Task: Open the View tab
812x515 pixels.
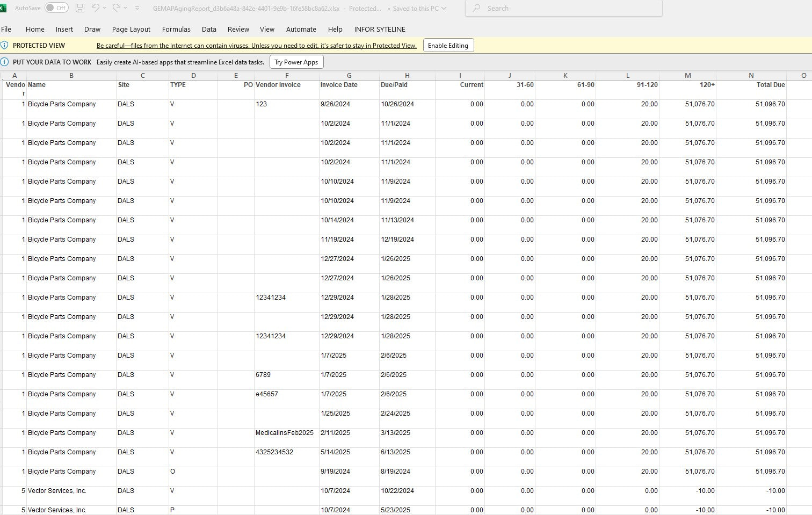Action: (x=267, y=30)
